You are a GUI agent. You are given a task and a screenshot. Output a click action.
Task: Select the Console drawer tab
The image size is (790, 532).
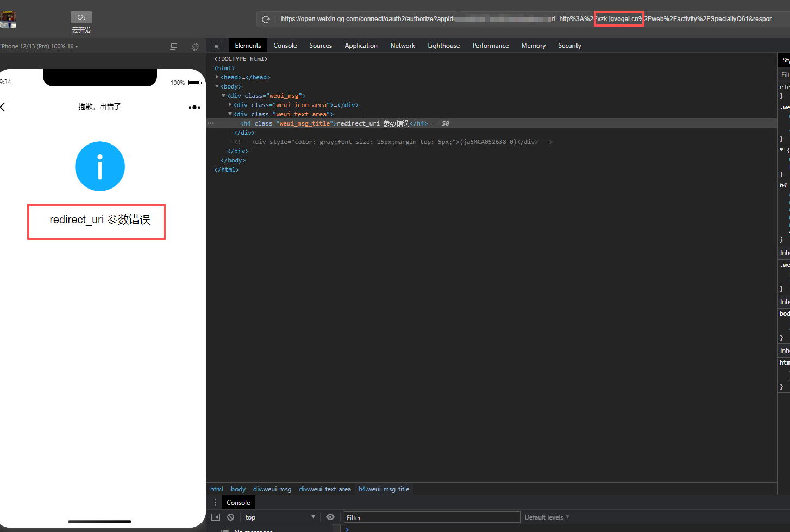[x=239, y=503]
